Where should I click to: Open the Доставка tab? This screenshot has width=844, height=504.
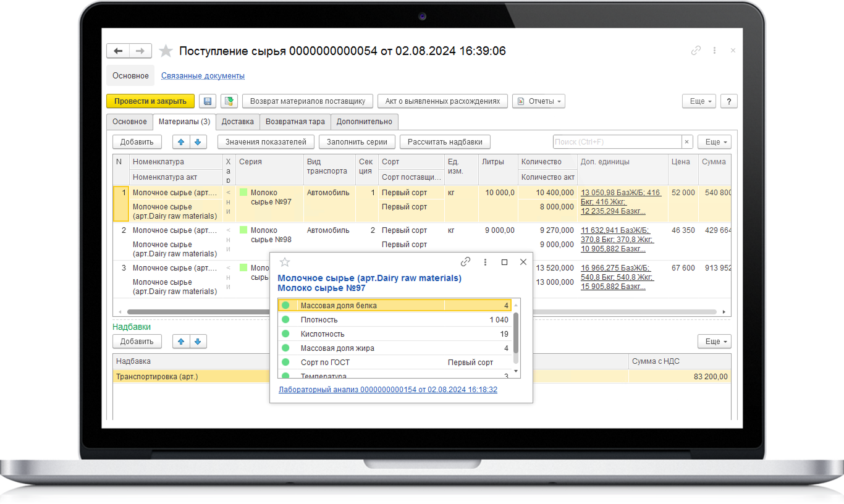[x=238, y=122]
